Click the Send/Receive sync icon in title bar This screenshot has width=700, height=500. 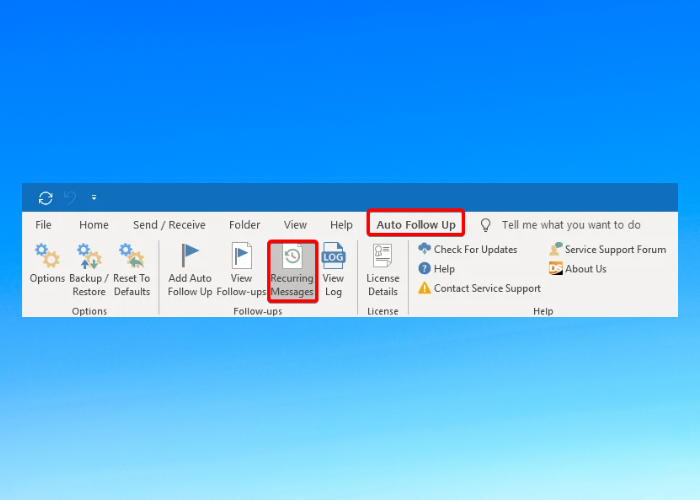pyautogui.click(x=46, y=198)
